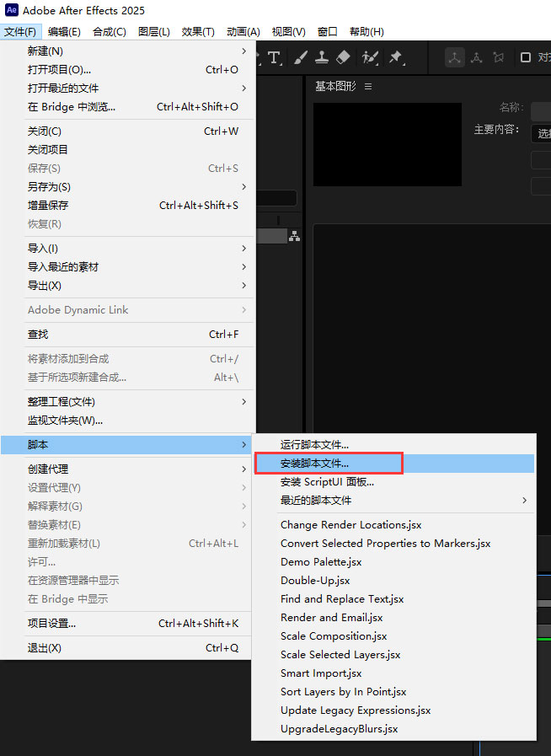Run Find and Replace Text.jsx script
Viewport: 551px width, 756px height.
point(393,599)
